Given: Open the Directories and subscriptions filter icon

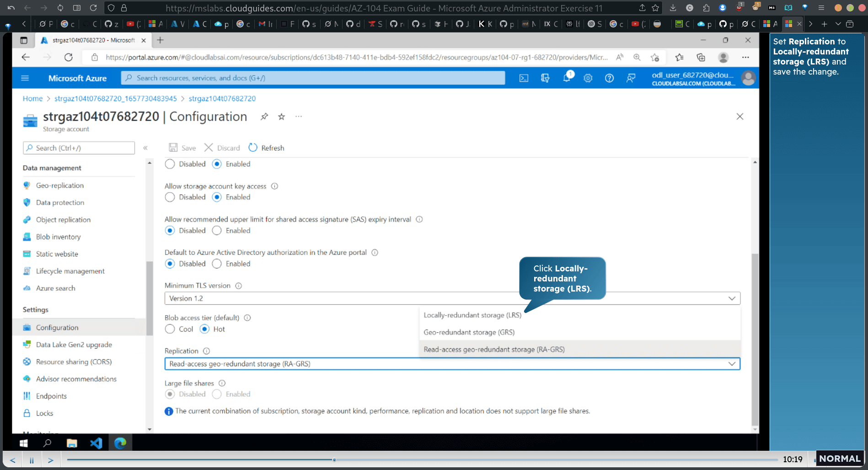Looking at the screenshot, I should [x=545, y=78].
